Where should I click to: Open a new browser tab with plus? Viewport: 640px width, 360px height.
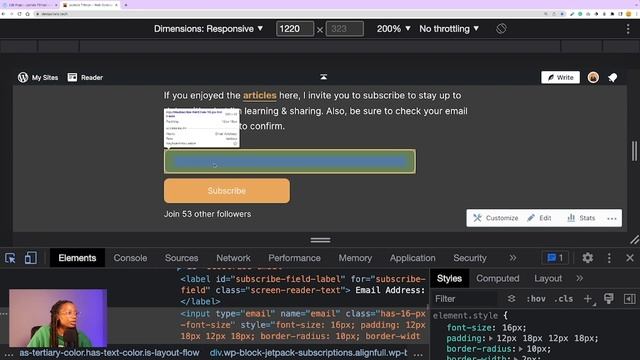(126, 5)
